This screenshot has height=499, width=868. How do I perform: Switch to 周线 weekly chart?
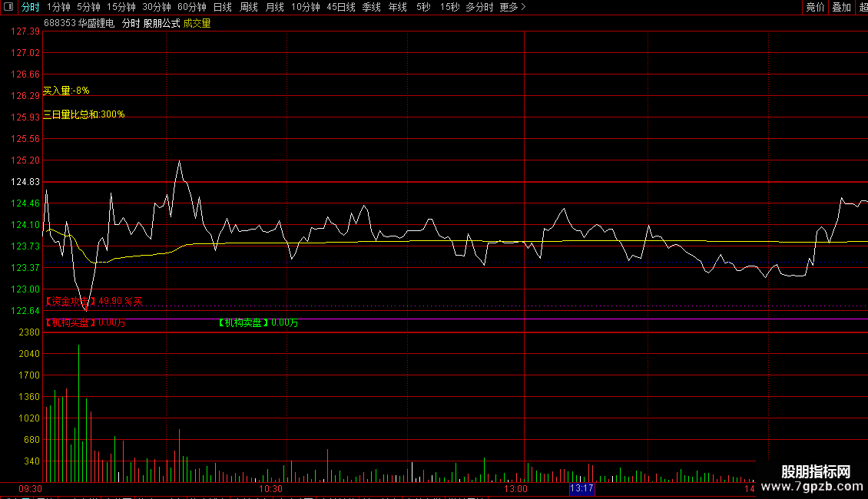coord(249,7)
